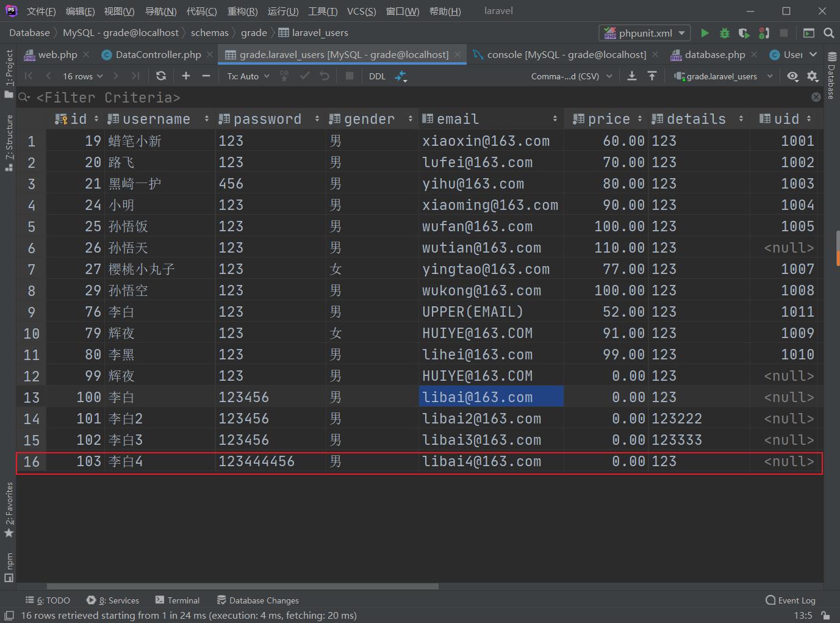This screenshot has width=840, height=623.
Task: Click the filter history search icon
Action: [x=24, y=97]
